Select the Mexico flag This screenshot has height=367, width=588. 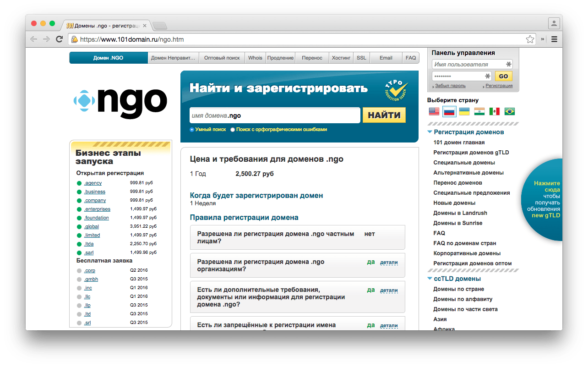click(x=495, y=111)
